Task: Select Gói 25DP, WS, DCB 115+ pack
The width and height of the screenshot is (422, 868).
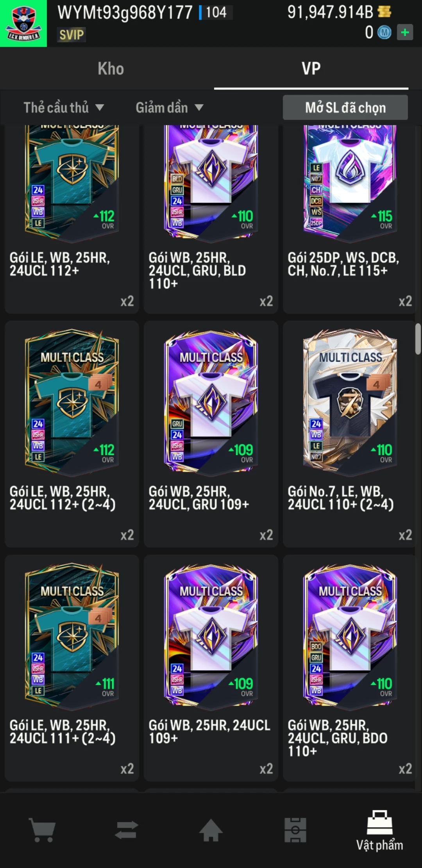Action: pyautogui.click(x=350, y=219)
